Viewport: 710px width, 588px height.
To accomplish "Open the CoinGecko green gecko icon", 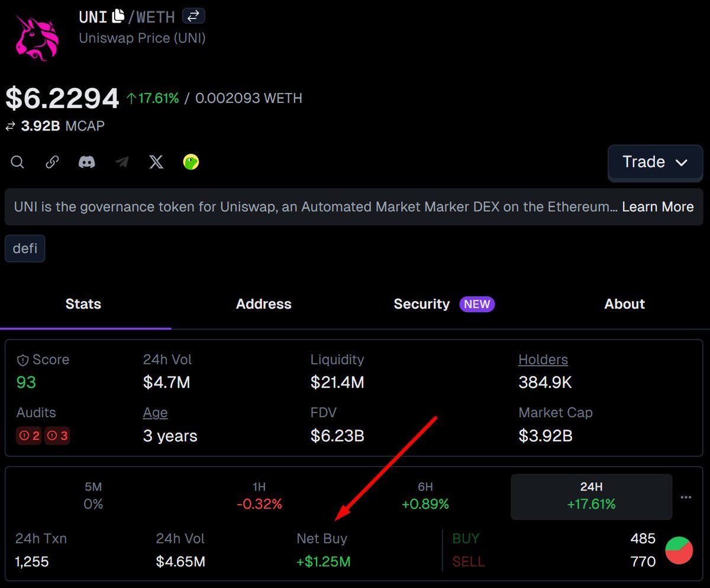I will click(191, 162).
